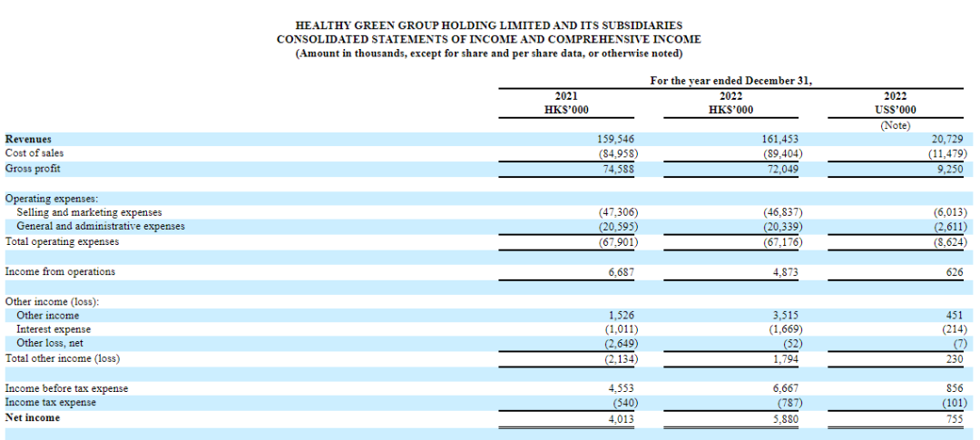Select pre-tax income value 4,553
980x440 pixels.
click(x=622, y=389)
